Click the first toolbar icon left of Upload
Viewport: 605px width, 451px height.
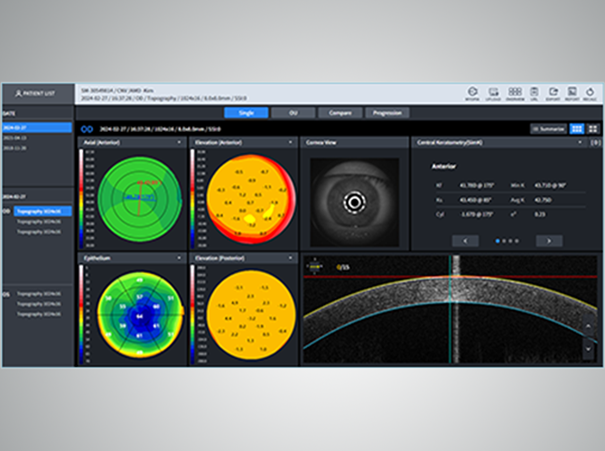472,94
